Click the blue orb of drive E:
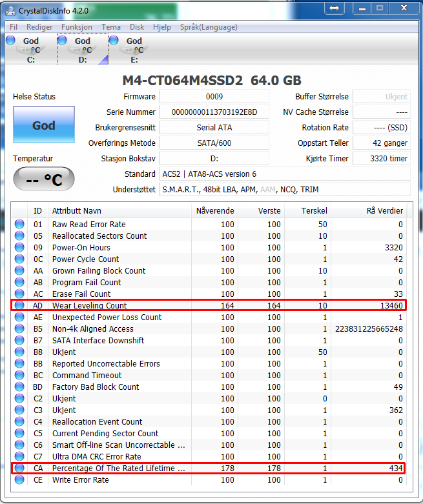The image size is (423, 504). (114, 40)
